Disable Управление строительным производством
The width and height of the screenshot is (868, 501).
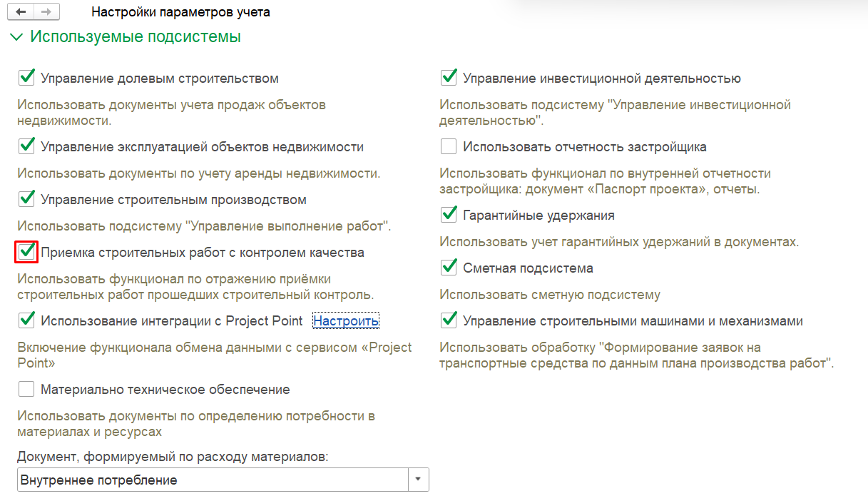pyautogui.click(x=26, y=199)
